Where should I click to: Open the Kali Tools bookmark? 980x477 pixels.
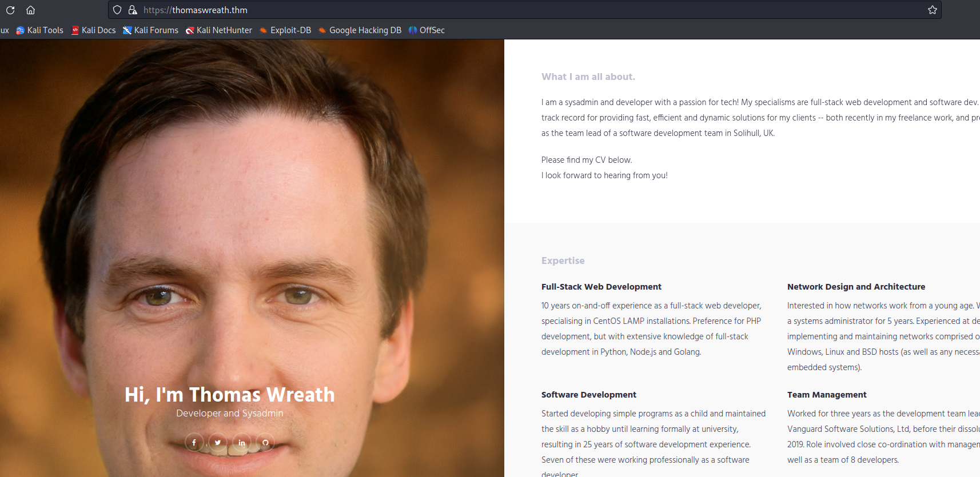pyautogui.click(x=40, y=30)
